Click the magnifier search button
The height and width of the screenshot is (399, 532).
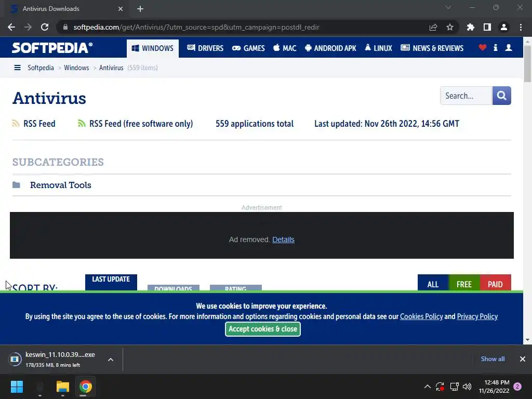click(501, 96)
